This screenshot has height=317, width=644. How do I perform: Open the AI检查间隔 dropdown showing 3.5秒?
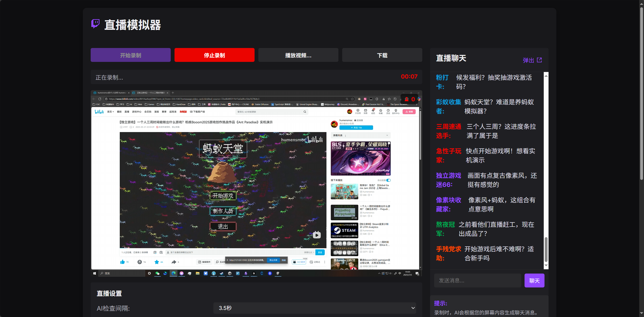[315, 308]
